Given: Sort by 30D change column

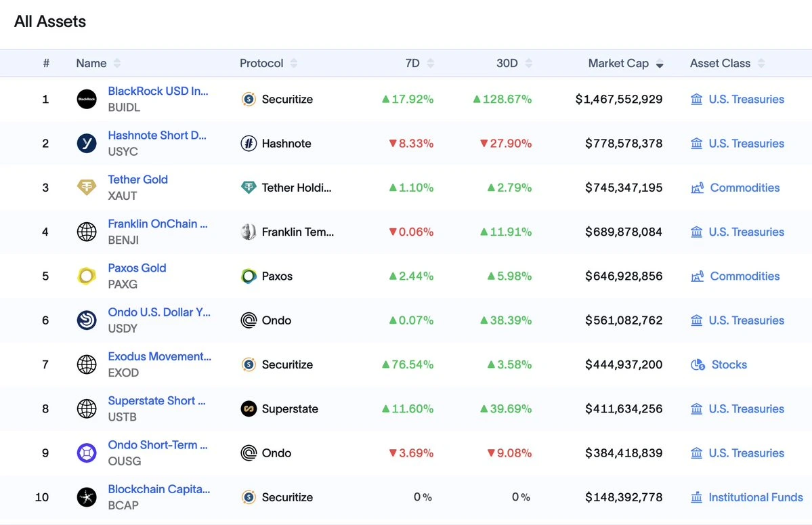Looking at the screenshot, I should [x=528, y=63].
